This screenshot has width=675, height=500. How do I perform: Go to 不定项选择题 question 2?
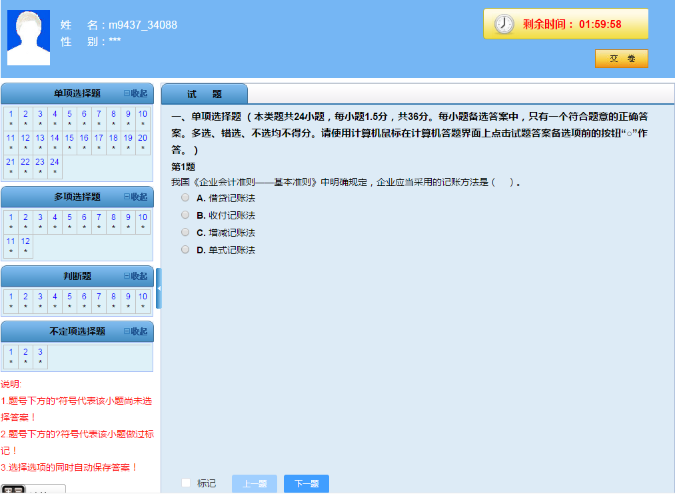[x=25, y=356]
